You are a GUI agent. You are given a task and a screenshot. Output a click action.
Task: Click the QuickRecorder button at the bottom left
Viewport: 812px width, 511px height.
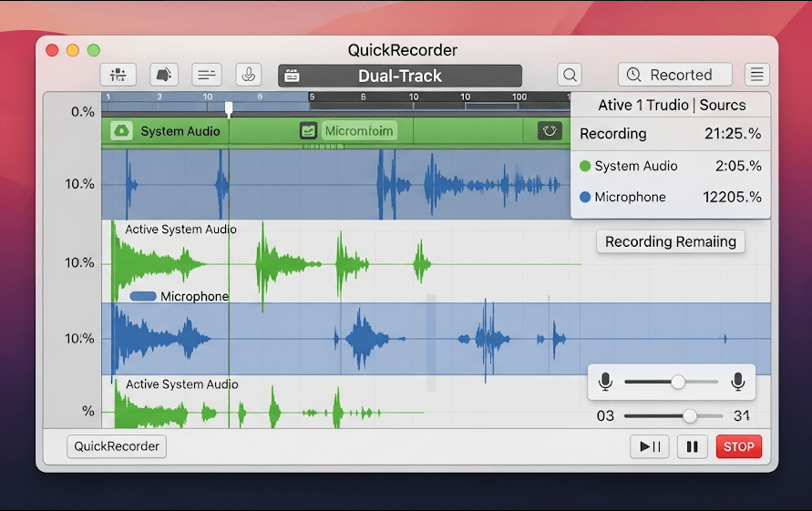click(117, 446)
